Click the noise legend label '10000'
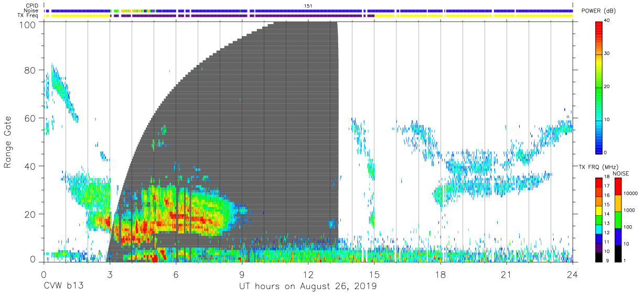Viewport: 644px width, 297px height. (x=631, y=193)
